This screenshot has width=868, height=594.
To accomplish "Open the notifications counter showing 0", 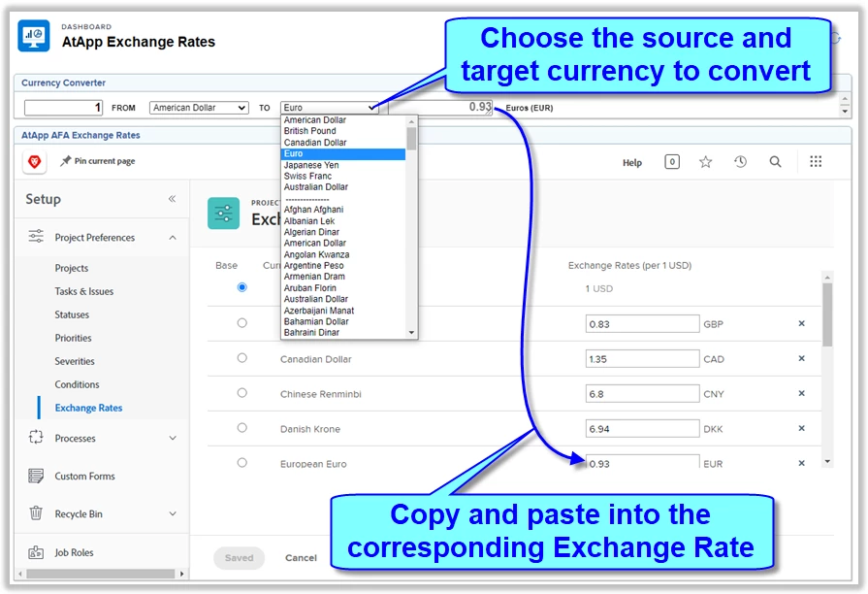I will (x=671, y=162).
